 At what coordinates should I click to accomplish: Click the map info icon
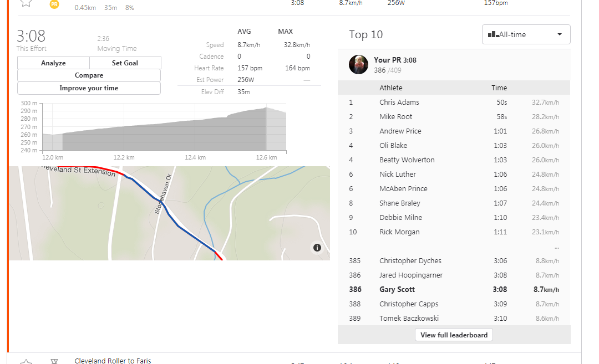[x=317, y=248]
